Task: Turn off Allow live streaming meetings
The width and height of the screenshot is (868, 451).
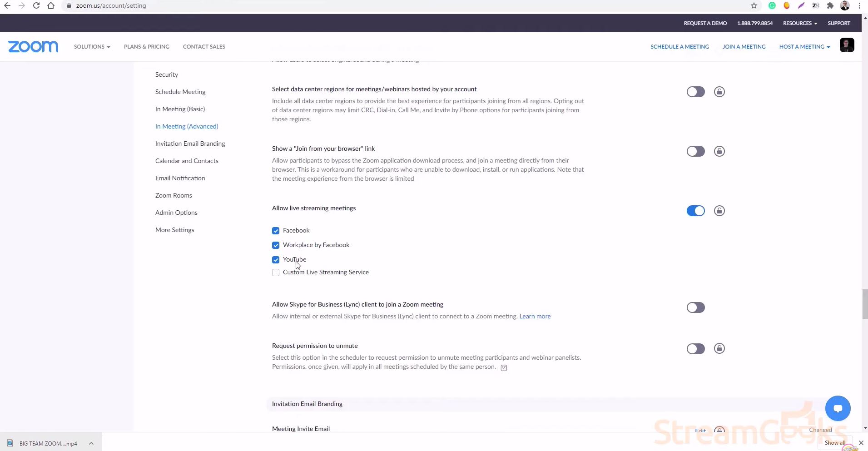Action: pos(695,211)
